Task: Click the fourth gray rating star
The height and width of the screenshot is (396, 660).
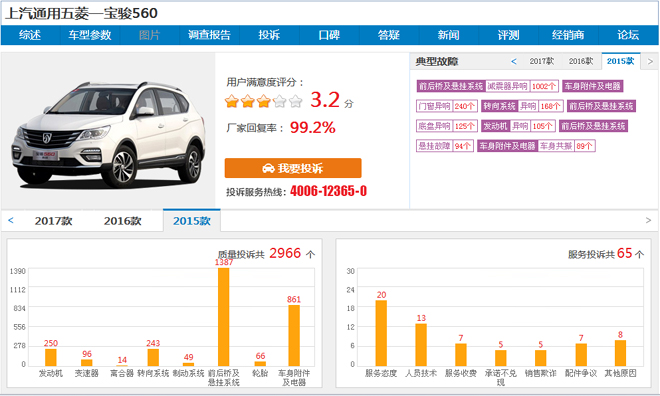Action: point(279,101)
